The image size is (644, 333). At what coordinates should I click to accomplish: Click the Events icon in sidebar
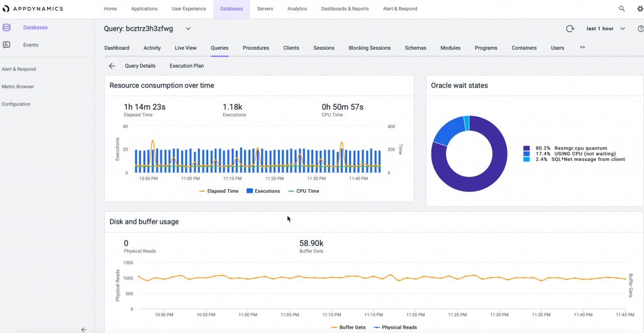pos(6,45)
